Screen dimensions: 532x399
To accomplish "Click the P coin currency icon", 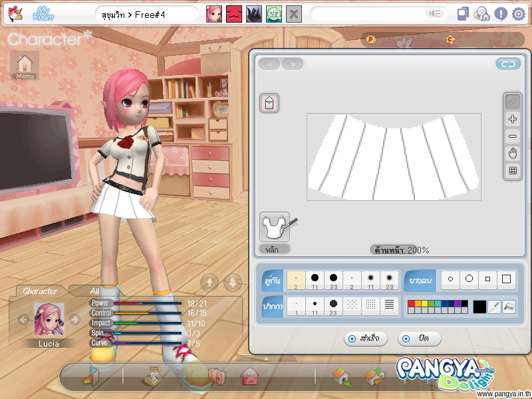I will coord(370,40).
